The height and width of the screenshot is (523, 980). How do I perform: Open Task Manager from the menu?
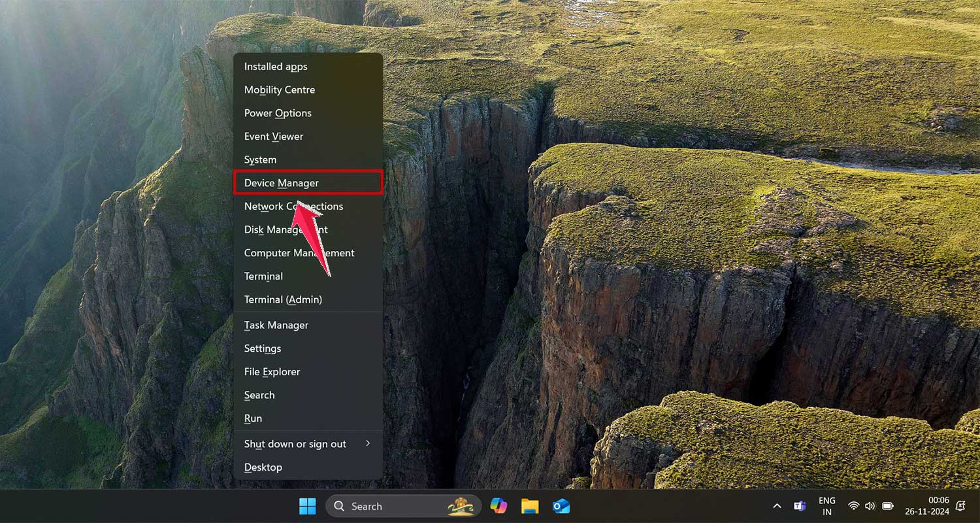[x=276, y=325]
